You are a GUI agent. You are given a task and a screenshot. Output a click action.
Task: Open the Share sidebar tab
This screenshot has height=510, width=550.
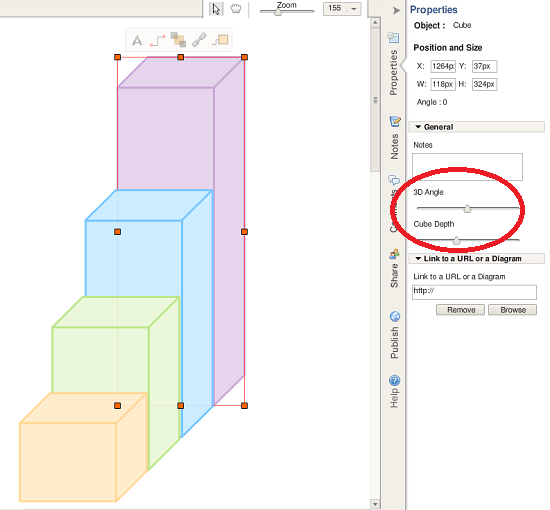(394, 276)
